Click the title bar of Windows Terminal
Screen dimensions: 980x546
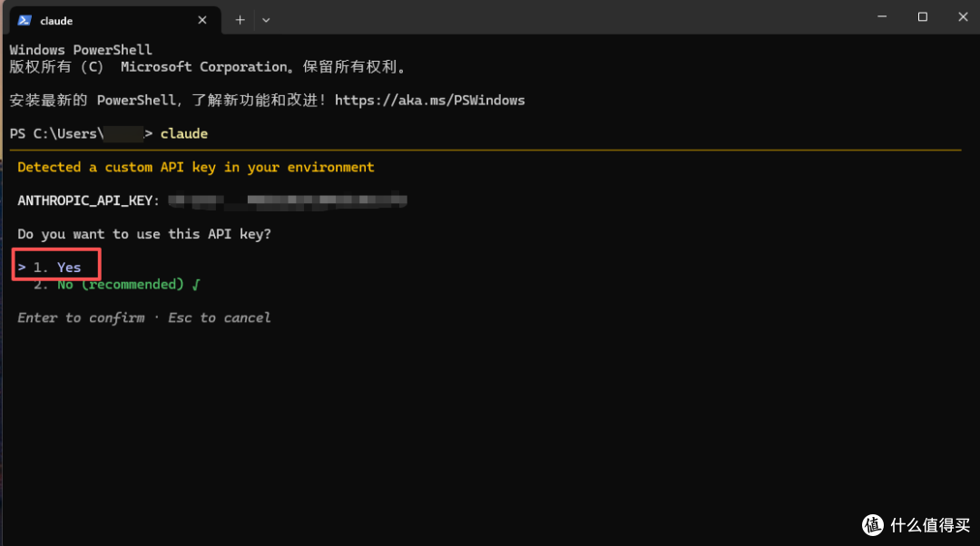544,16
